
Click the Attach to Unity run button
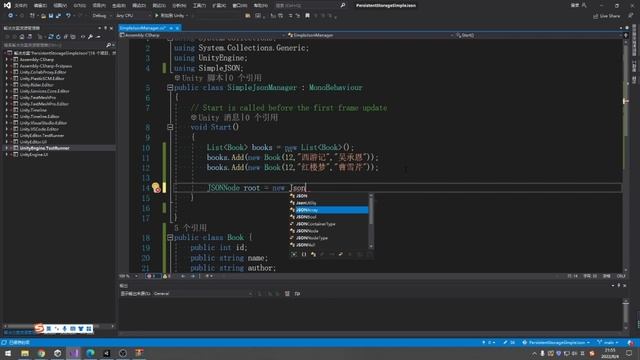coord(171,16)
